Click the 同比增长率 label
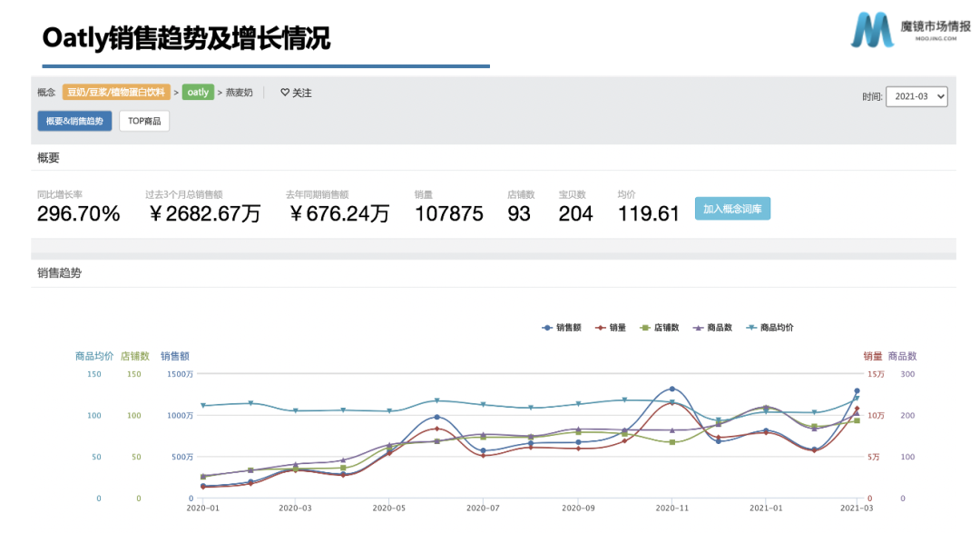This screenshot has height=553, width=980. (x=59, y=194)
